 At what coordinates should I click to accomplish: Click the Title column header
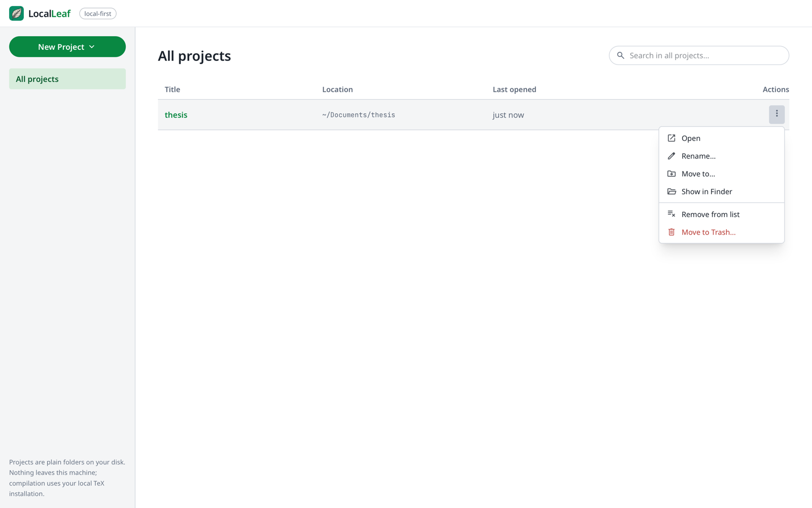[x=173, y=89]
